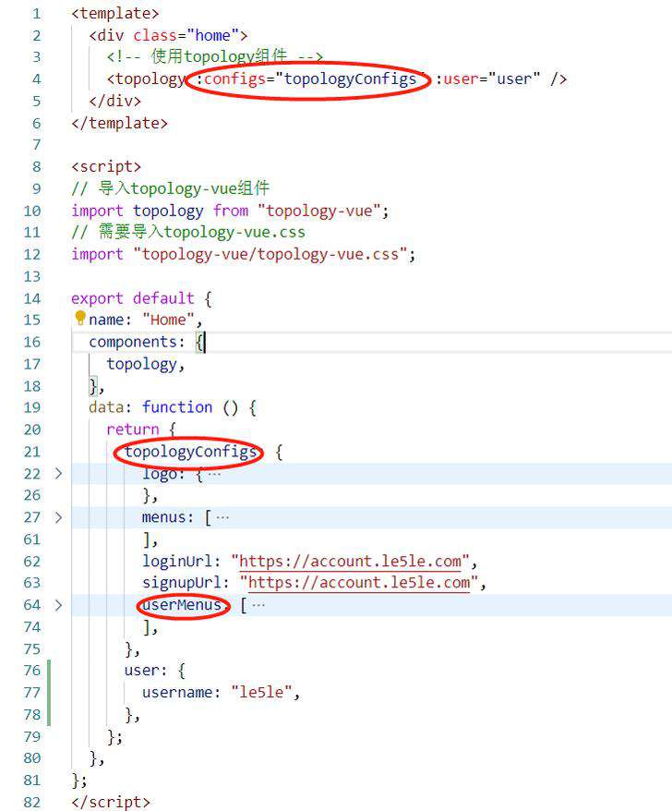Click line number 82 in the gutter
This screenshot has height=811, width=672.
[32, 802]
